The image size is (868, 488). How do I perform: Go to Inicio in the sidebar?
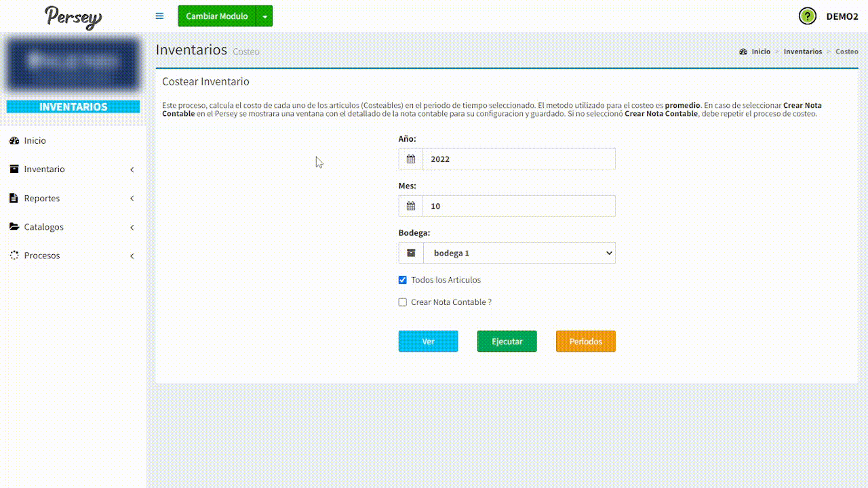35,141
